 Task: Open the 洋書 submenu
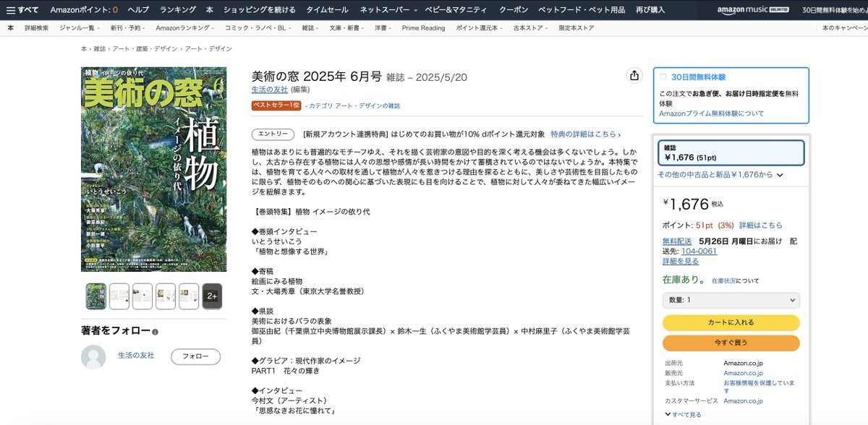point(383,28)
